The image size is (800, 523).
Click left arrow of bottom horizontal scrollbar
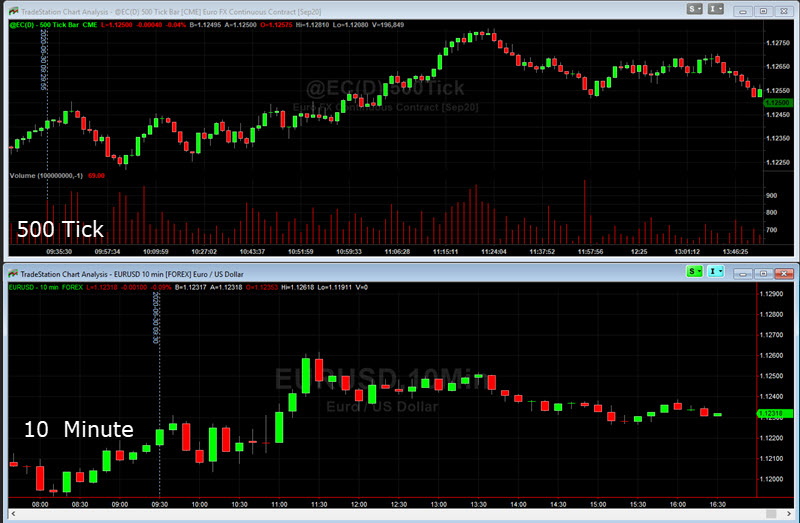[x=13, y=514]
